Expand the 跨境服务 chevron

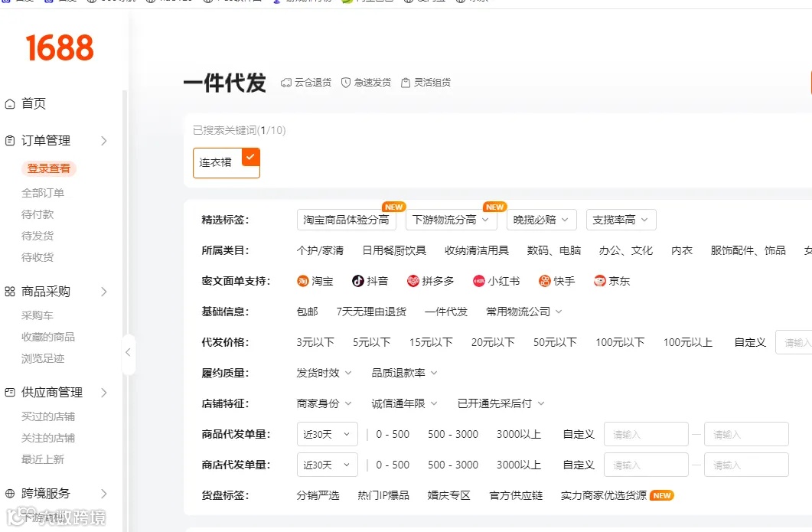coord(103,494)
